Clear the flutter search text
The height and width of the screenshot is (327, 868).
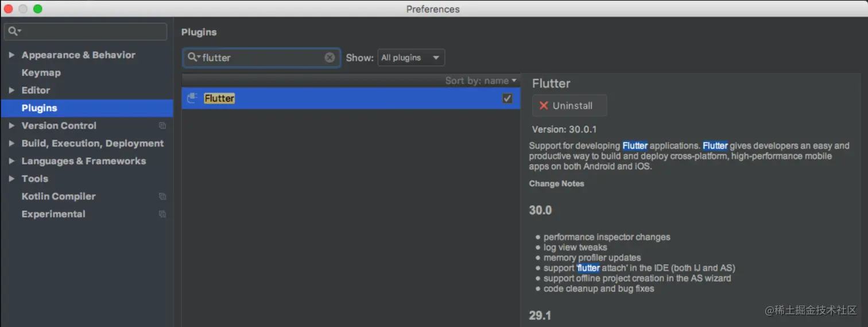pos(330,57)
